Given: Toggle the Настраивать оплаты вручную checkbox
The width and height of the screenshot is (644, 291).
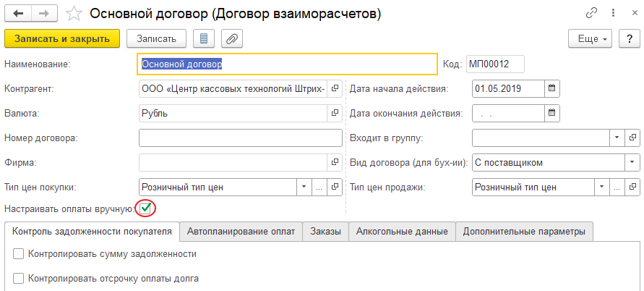Looking at the screenshot, I should click(146, 208).
